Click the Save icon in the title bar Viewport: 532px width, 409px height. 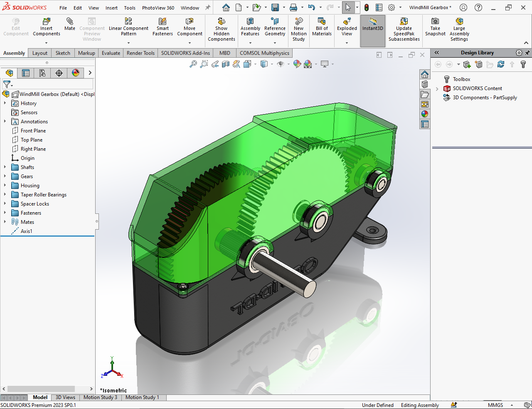point(275,7)
